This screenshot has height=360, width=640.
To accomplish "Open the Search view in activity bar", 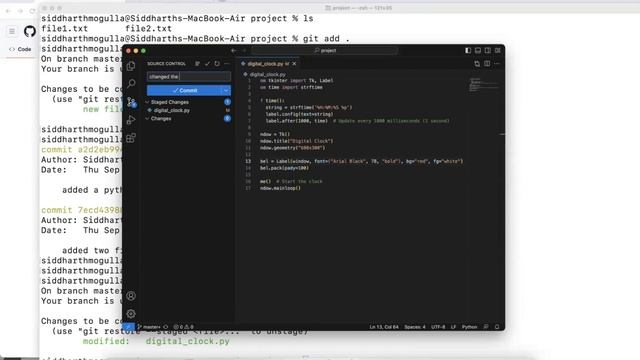I will 131,84.
